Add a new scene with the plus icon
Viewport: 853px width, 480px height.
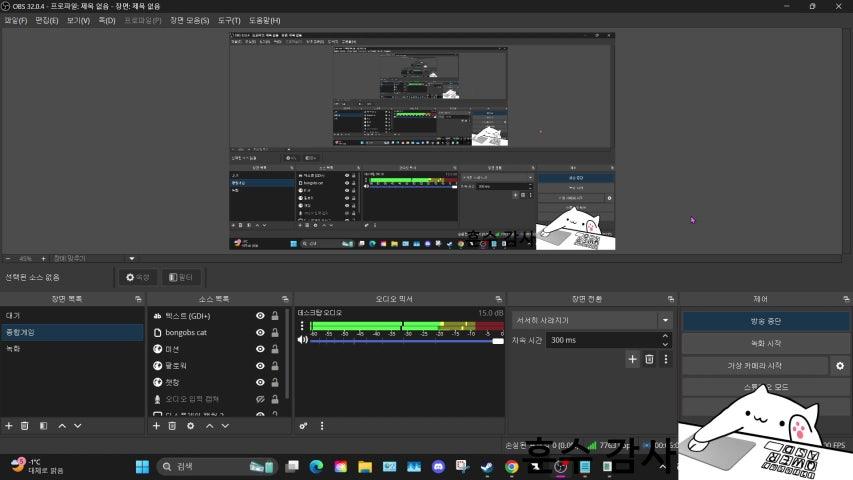pos(9,425)
